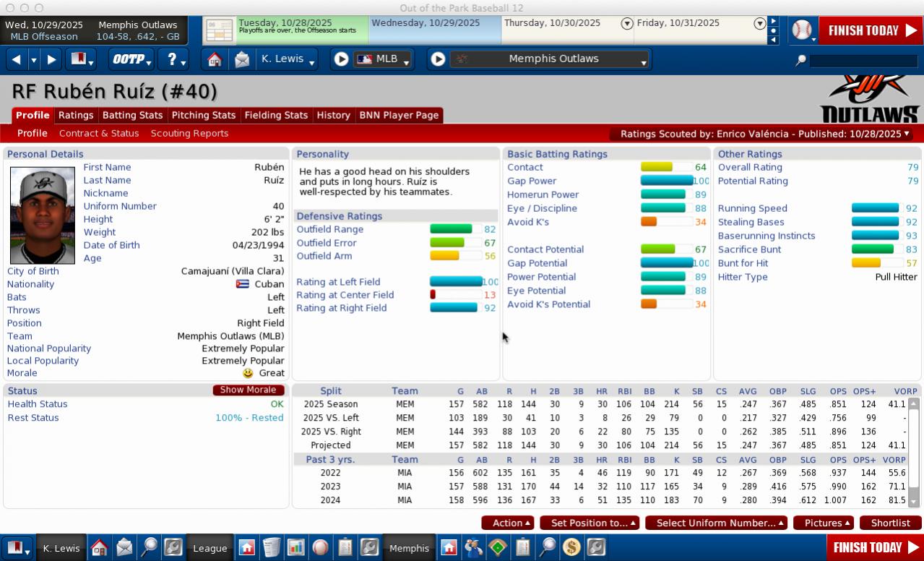Open the BNN Player Page tab

(399, 115)
